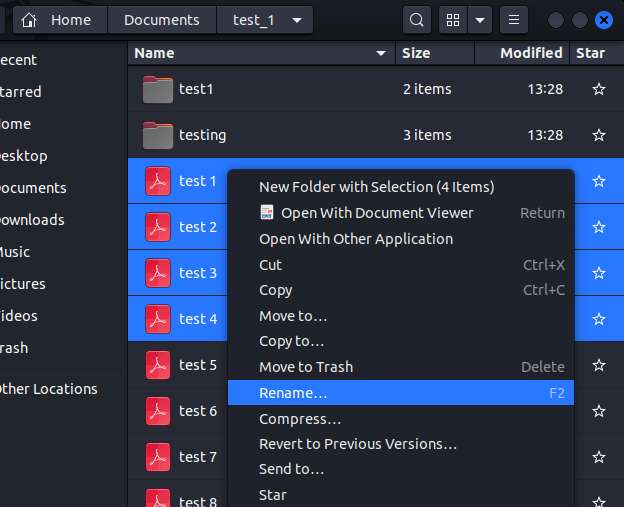Click the Home icon in path bar
Viewport: 624px width, 507px height.
click(30, 20)
